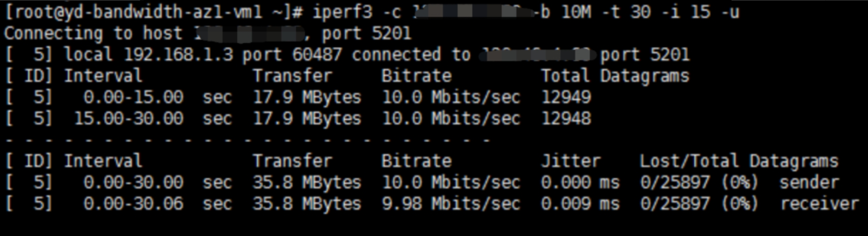The image size is (868, 236).
Task: Click the first Transfer column header
Action: pos(292,76)
